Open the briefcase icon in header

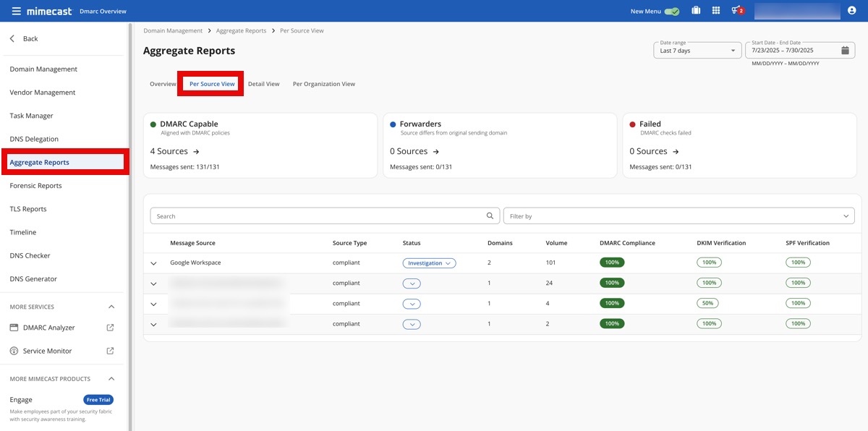(696, 11)
